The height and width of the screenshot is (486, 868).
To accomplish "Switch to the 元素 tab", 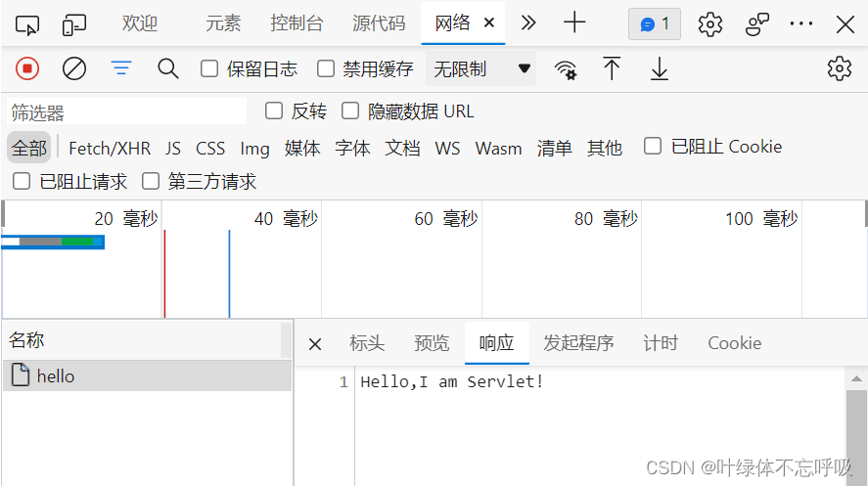I will click(223, 23).
